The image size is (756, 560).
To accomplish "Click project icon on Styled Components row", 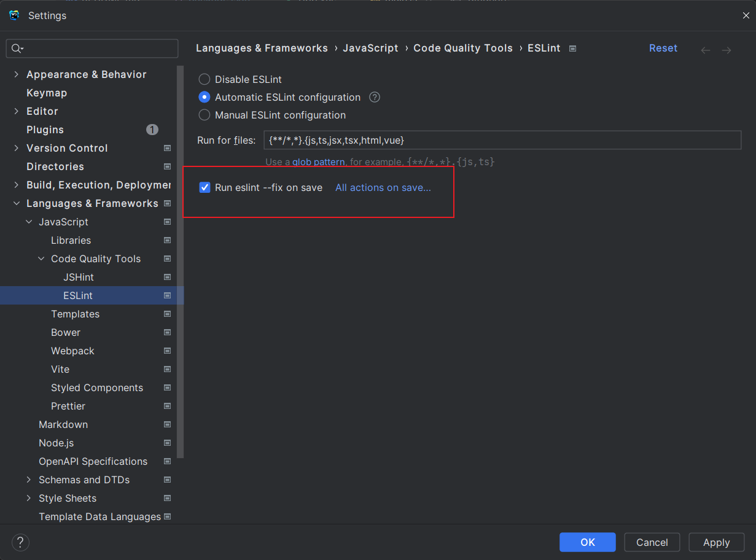I will coord(168,387).
